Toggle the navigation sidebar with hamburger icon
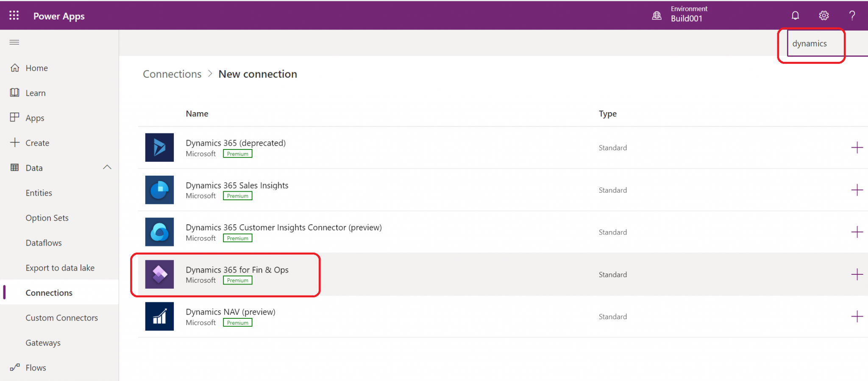This screenshot has height=381, width=868. point(14,42)
